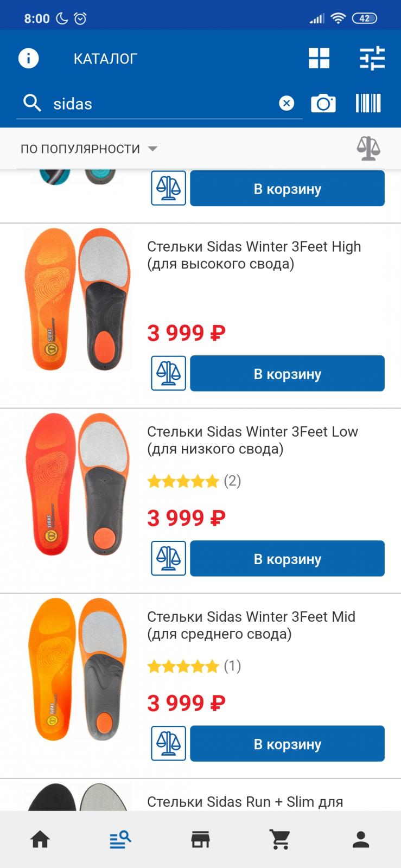
Task: Open the barcode scanner
Action: click(368, 103)
